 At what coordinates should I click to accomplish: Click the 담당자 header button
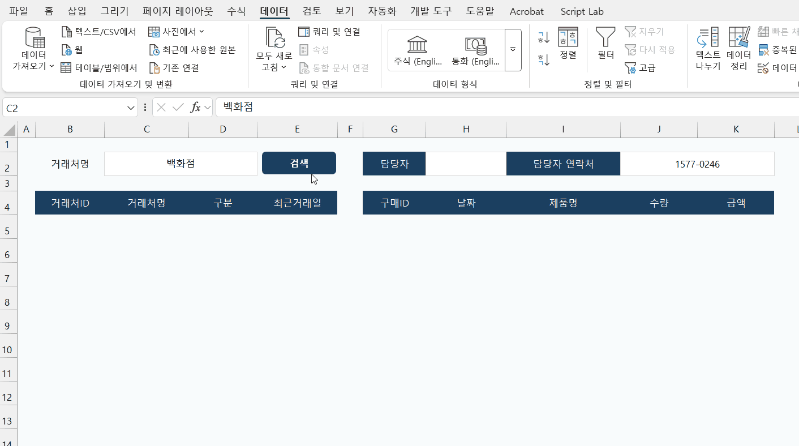click(x=394, y=164)
